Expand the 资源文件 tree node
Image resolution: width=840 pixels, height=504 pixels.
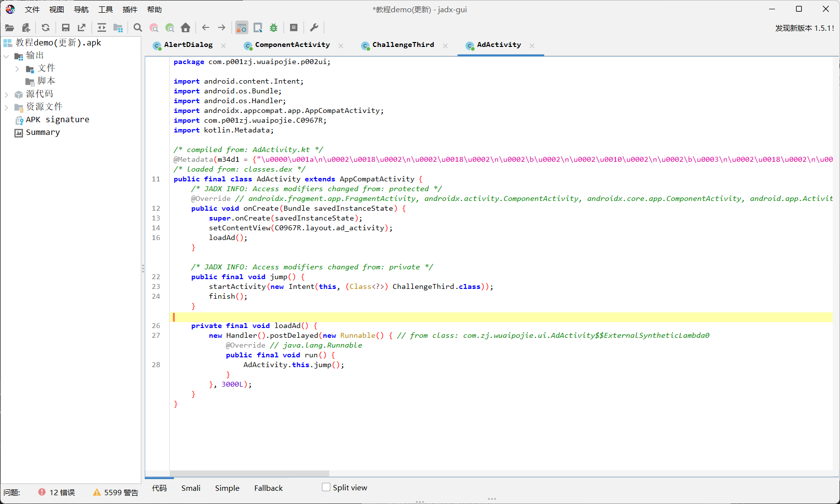(6, 107)
